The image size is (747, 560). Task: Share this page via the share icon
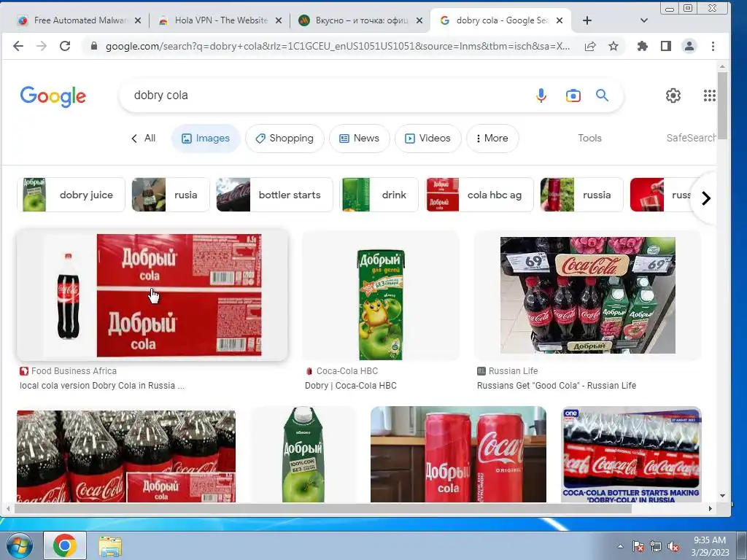pos(589,46)
